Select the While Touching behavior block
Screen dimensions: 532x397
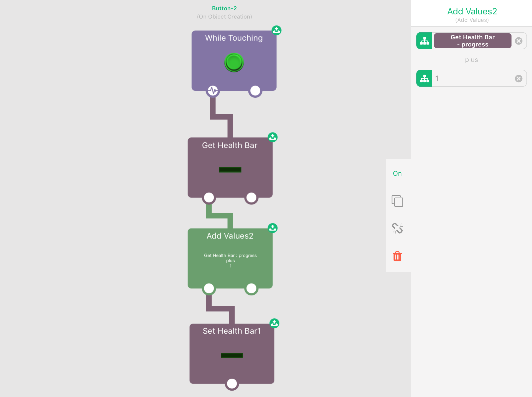pos(234,61)
